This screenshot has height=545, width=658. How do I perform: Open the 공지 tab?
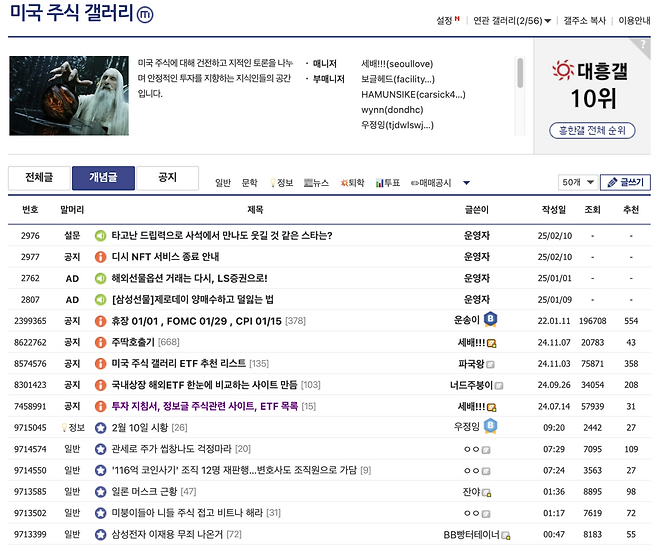[167, 178]
